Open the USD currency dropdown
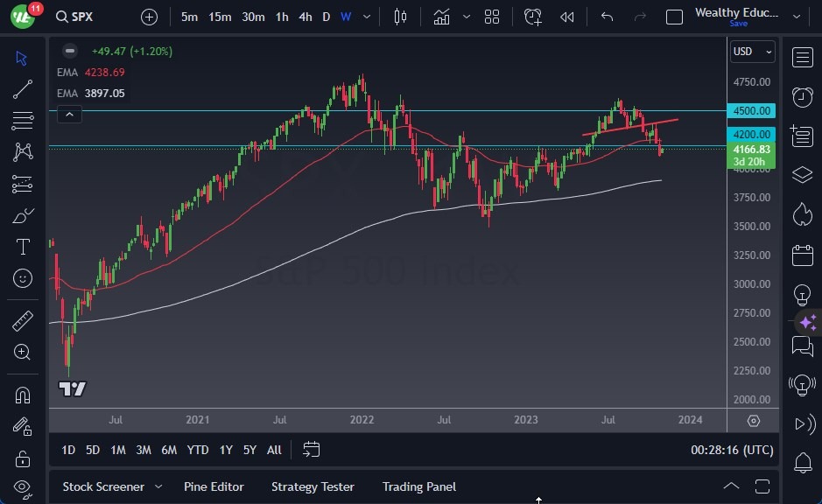The height and width of the screenshot is (504, 822). (x=751, y=52)
